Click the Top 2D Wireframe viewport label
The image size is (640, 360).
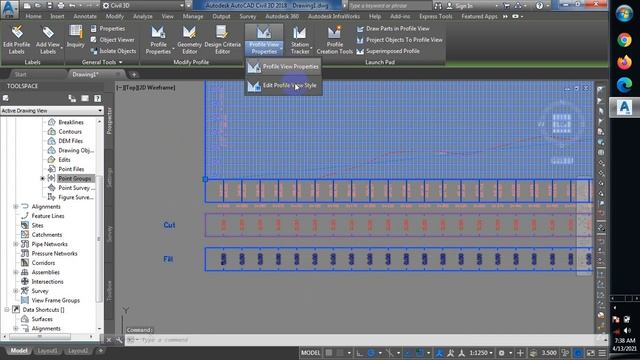point(146,87)
